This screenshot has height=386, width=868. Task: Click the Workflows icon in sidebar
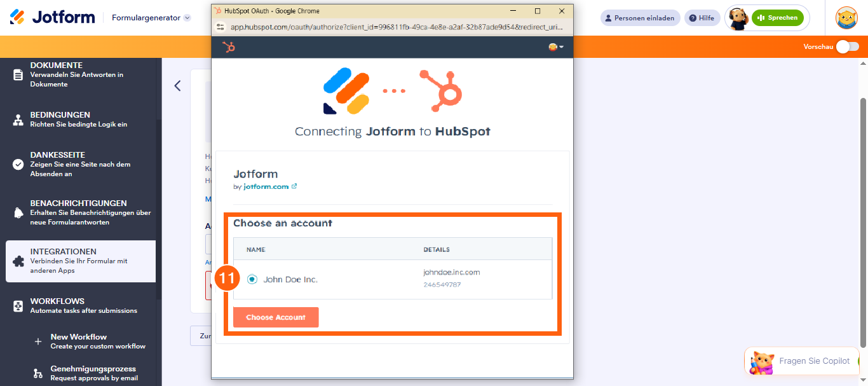18,306
